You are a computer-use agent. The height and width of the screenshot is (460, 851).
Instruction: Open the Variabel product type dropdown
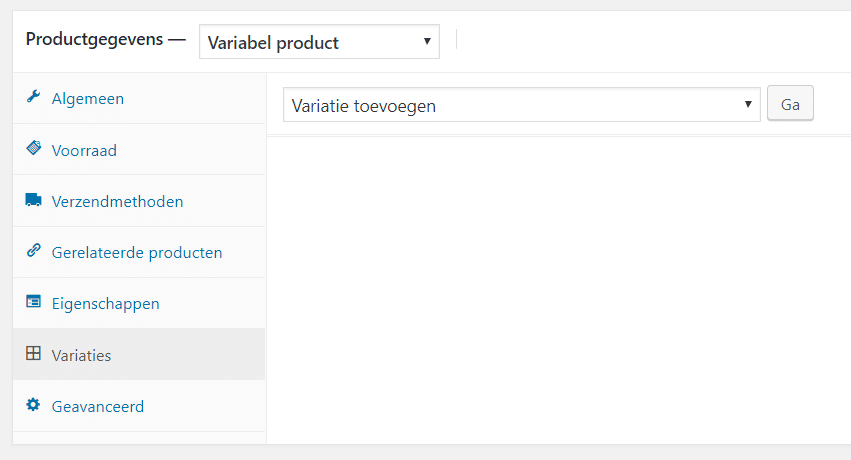pos(319,43)
